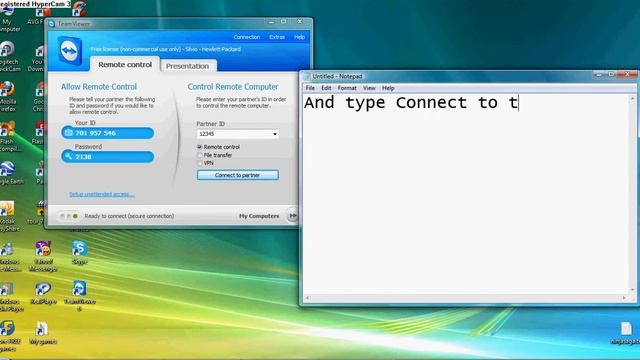Select the File transfer radio button
This screenshot has width=640, height=360.
[x=200, y=155]
